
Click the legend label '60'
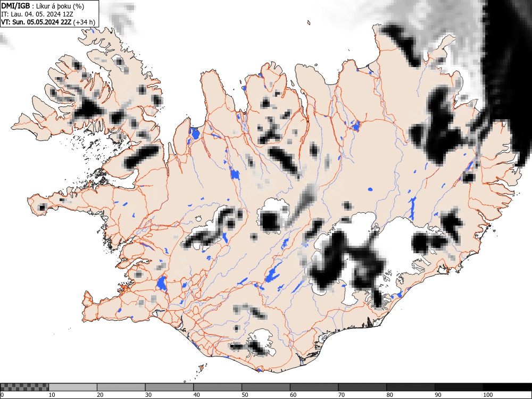click(293, 395)
